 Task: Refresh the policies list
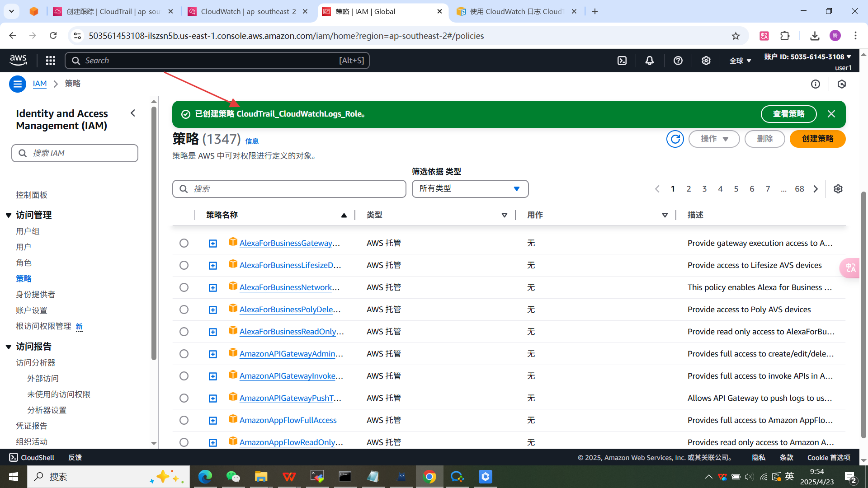(x=675, y=139)
